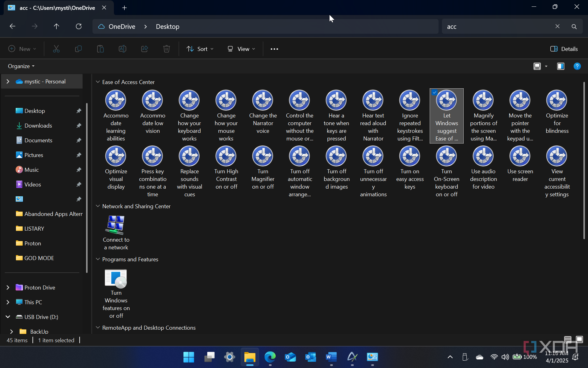
Task: Click the Desktop breadcrumb segment
Action: [x=168, y=27]
